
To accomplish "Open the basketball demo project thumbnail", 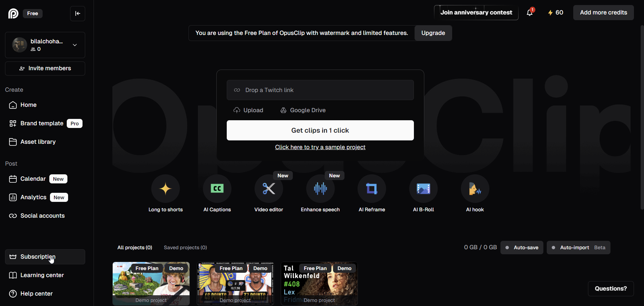I will [x=235, y=284].
